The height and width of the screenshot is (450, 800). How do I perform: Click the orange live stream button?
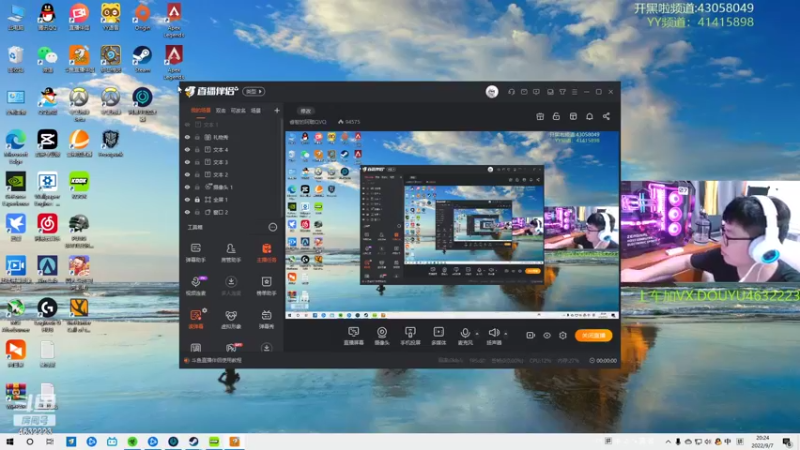click(x=593, y=335)
